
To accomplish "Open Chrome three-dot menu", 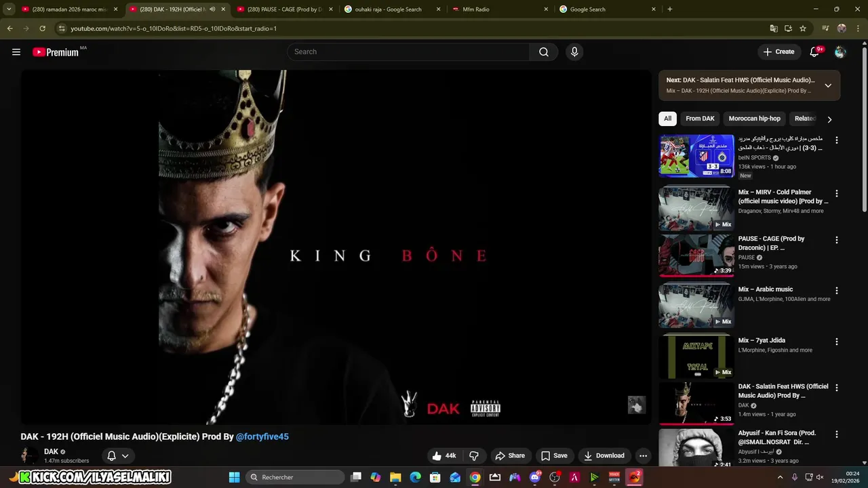I will pos(857,28).
